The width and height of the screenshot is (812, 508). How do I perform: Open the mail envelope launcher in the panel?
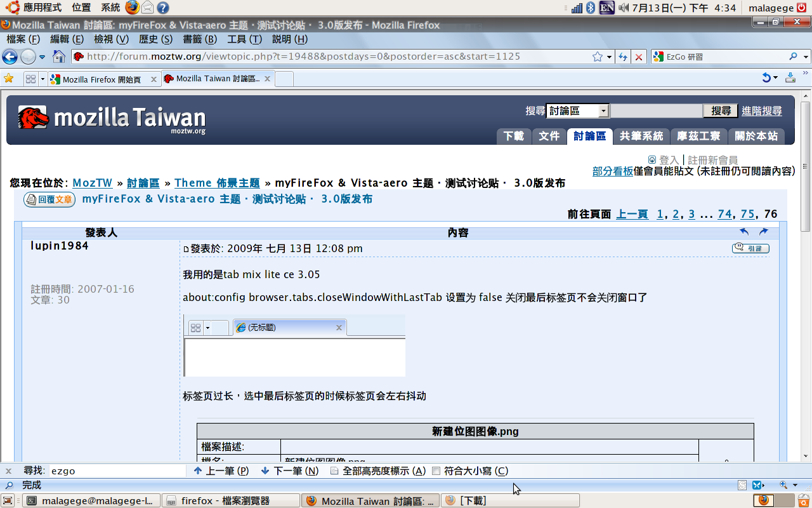pos(148,8)
